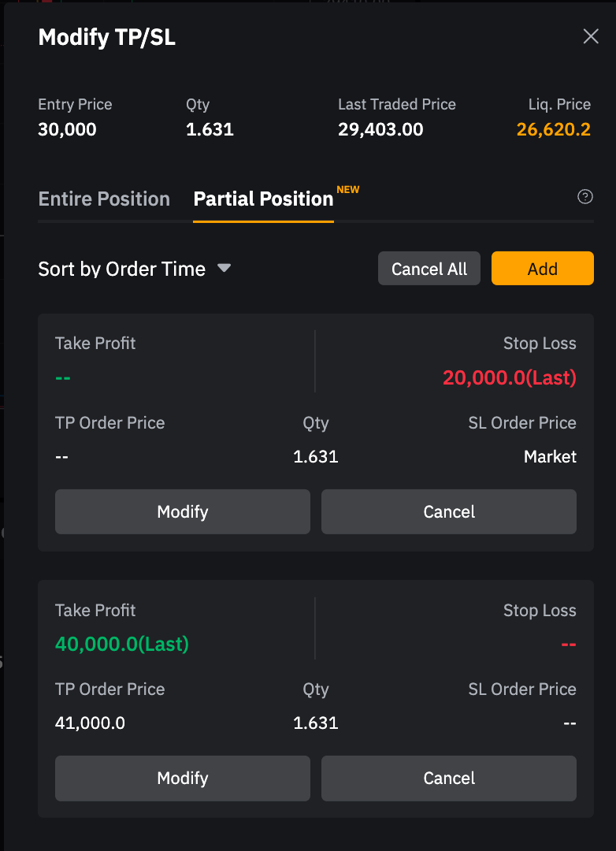The height and width of the screenshot is (851, 616).
Task: Close the Modify TP/SL dialog
Action: [x=591, y=36]
